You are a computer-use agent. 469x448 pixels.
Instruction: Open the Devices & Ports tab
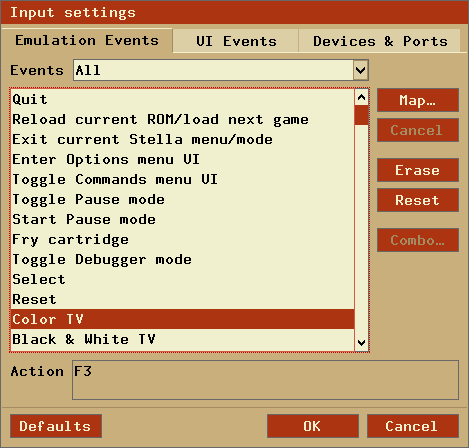point(380,41)
